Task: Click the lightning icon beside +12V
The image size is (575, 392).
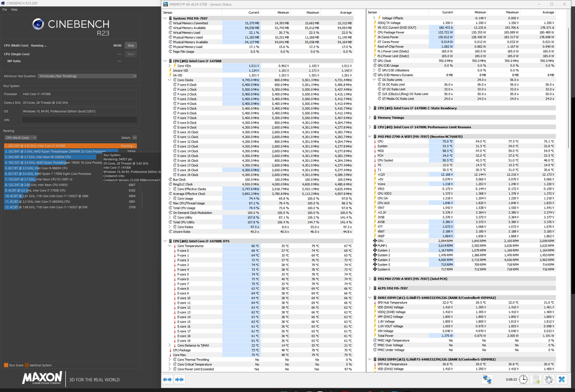Action: coord(375,174)
